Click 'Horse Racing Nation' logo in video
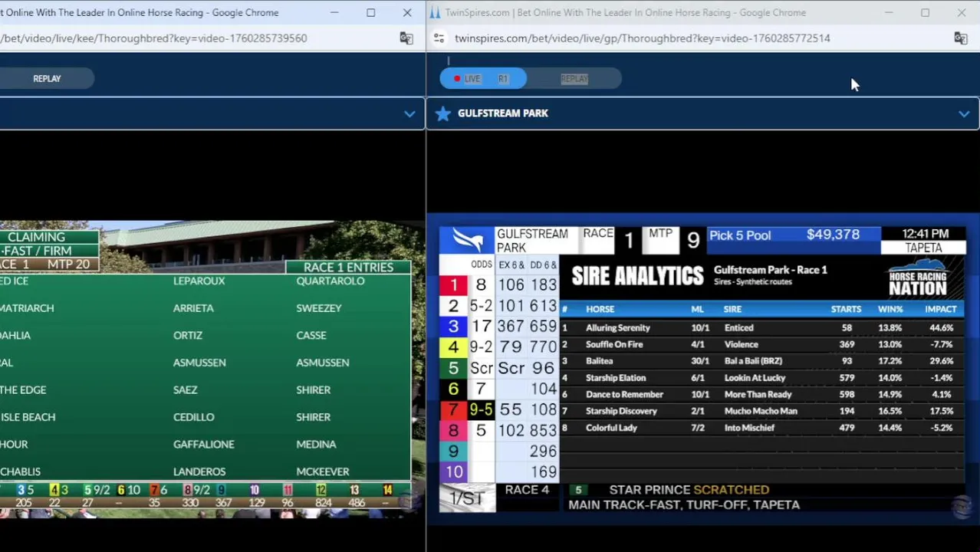This screenshot has height=552, width=980. pyautogui.click(x=917, y=279)
